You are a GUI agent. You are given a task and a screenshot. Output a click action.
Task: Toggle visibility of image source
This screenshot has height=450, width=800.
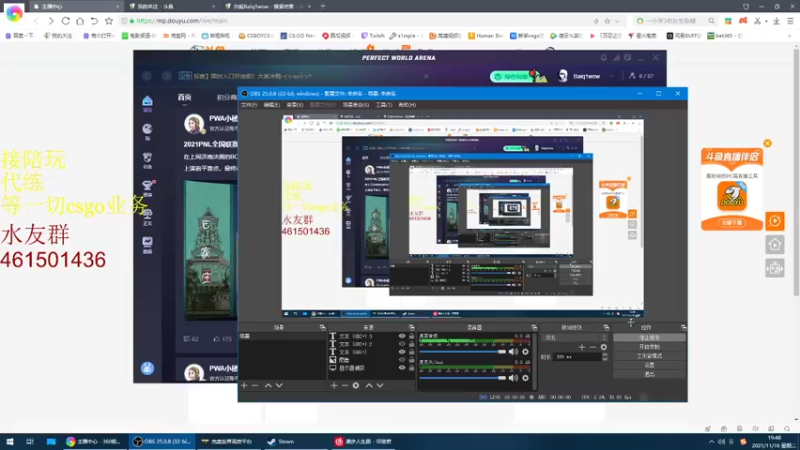tap(402, 360)
